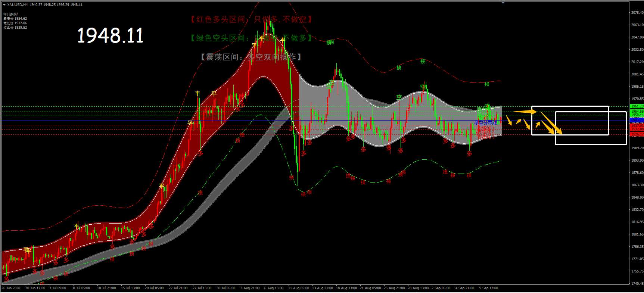The width and height of the screenshot is (644, 293).
Task: Click the 2063.10 price scale label
Action: point(637,25)
